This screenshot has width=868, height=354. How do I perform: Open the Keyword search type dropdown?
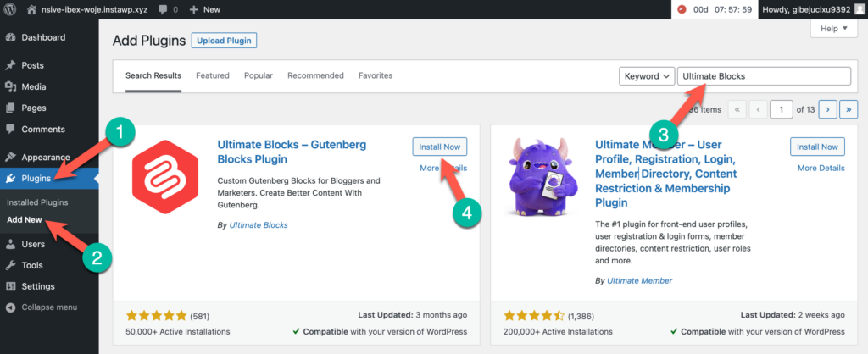tap(646, 76)
